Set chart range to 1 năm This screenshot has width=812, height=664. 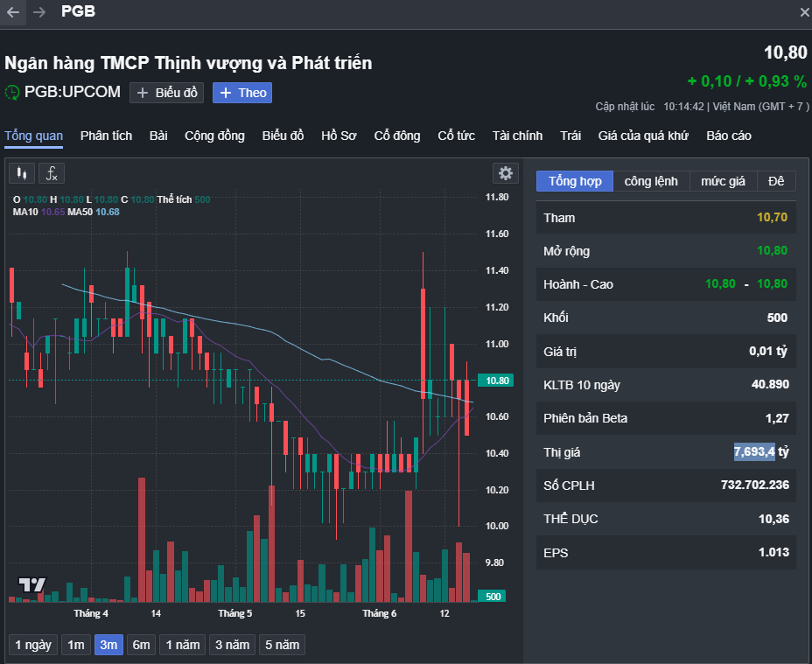(x=182, y=645)
